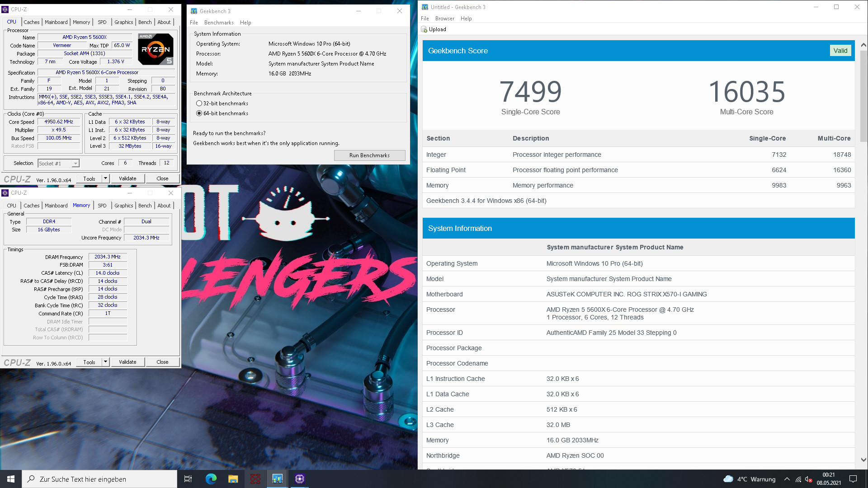Open Task View from the taskbar
The width and height of the screenshot is (868, 488).
(188, 479)
